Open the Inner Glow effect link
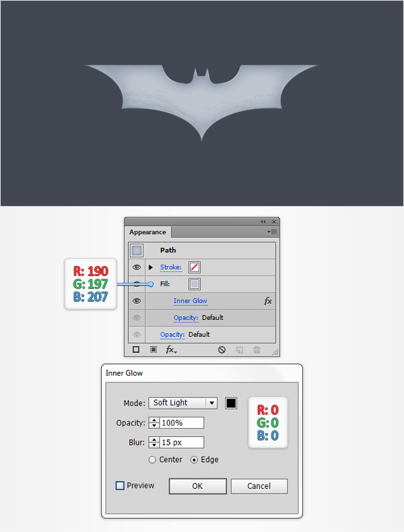Screen dimensions: 404x532 191,301
